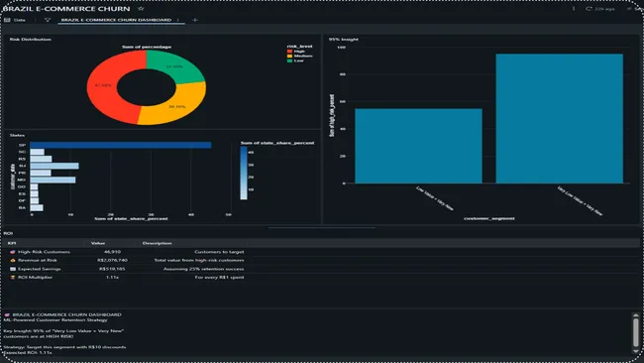Select the BRAZIL E-COMMERCE CHURN DASHBOARD page tab
Screen dimensions: 644x363
116,20
